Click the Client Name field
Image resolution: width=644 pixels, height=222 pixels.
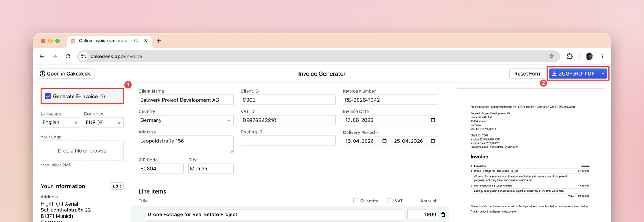click(x=186, y=100)
